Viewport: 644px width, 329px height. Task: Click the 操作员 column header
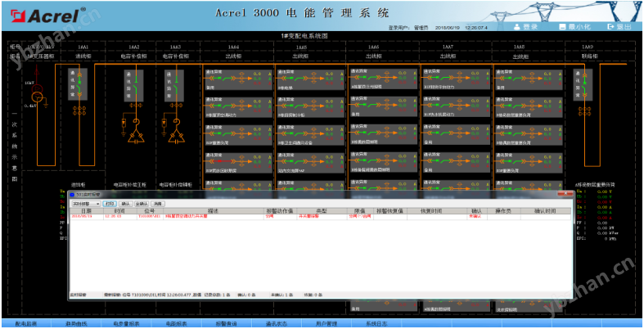pyautogui.click(x=502, y=210)
